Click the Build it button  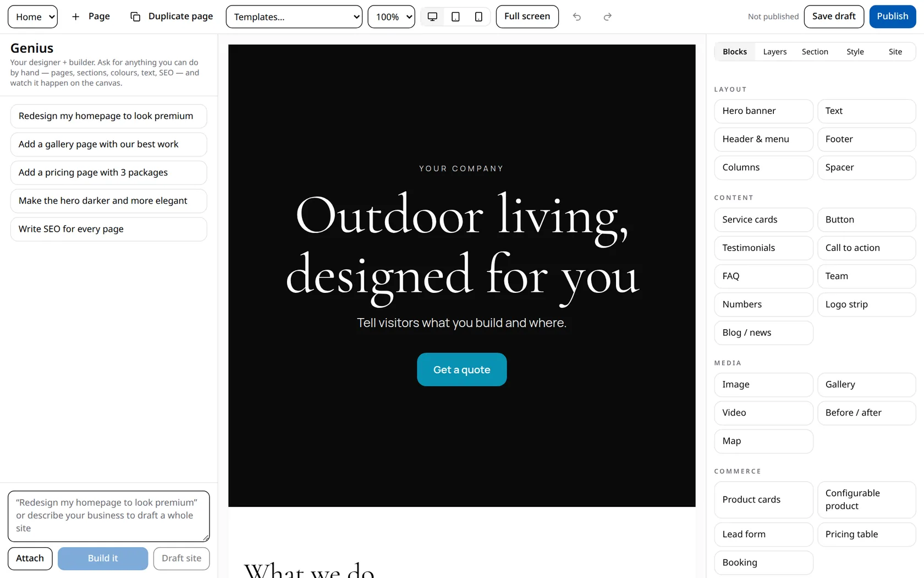103,558
